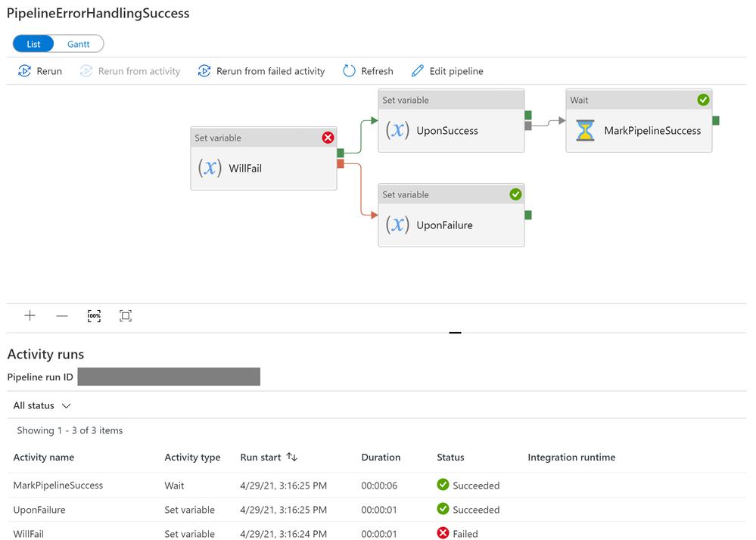Click Wait type in MarkPipelineSuccess row
The image size is (756, 540).
tap(174, 486)
